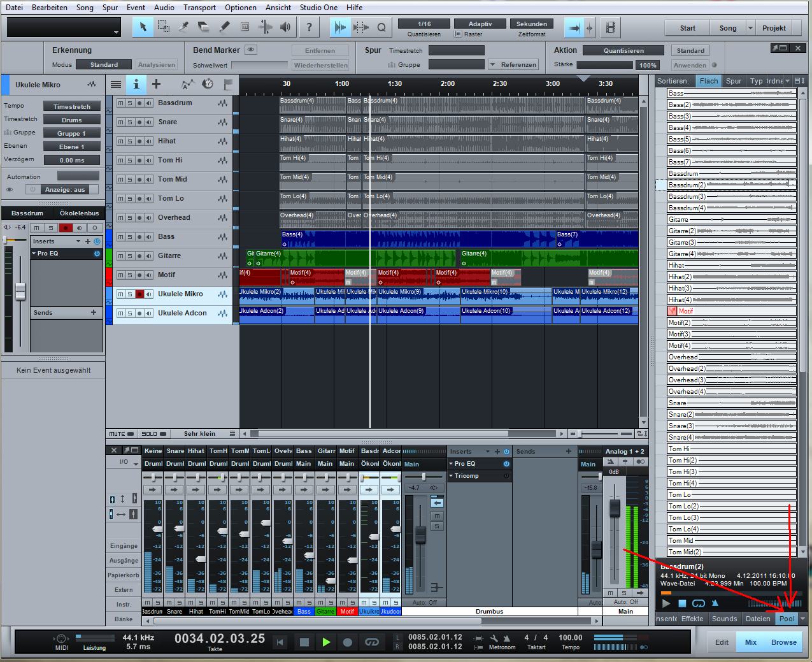Open the Adaptiv Raster dropdown
812x662 pixels.
click(480, 24)
